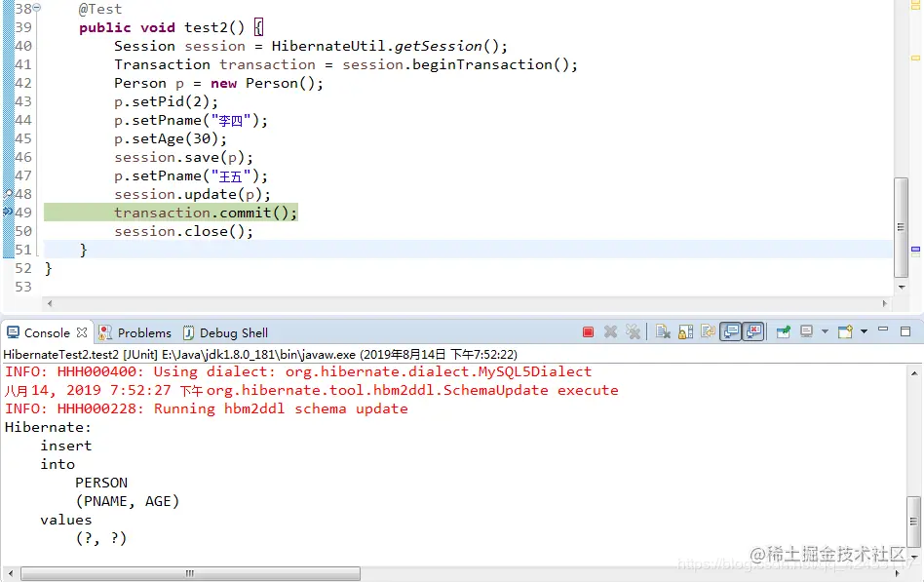Viewport: 924px width, 582px height.
Task: Switch to the Console tab
Action: (x=47, y=332)
